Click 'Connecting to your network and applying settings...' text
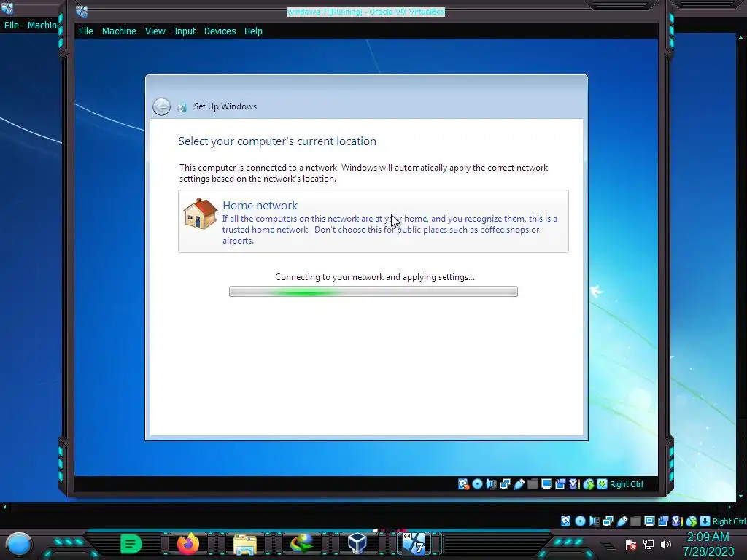 375,277
